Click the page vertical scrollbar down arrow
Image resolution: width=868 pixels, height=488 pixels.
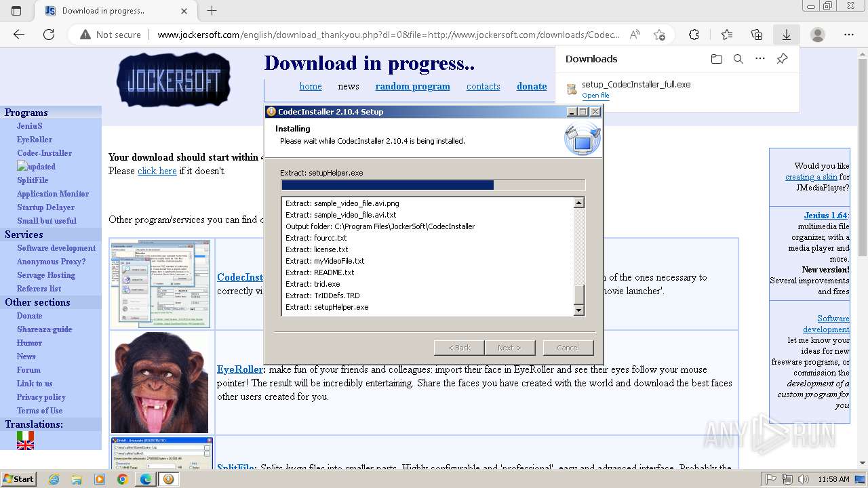coord(862,463)
